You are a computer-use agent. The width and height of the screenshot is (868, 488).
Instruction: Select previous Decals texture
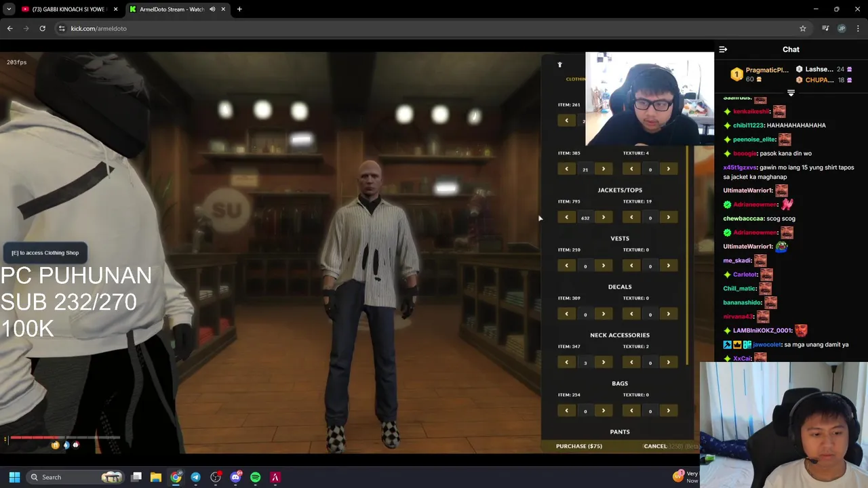632,314
